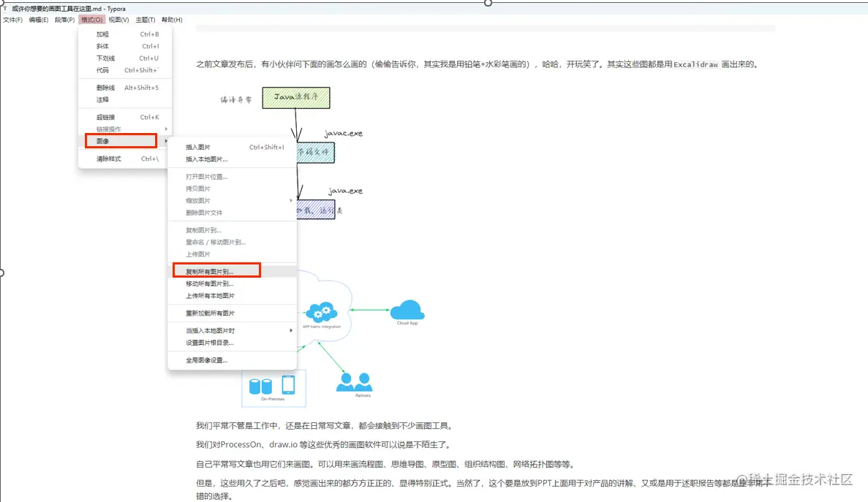Apply 删除线 strikethrough formatting

tap(126, 88)
